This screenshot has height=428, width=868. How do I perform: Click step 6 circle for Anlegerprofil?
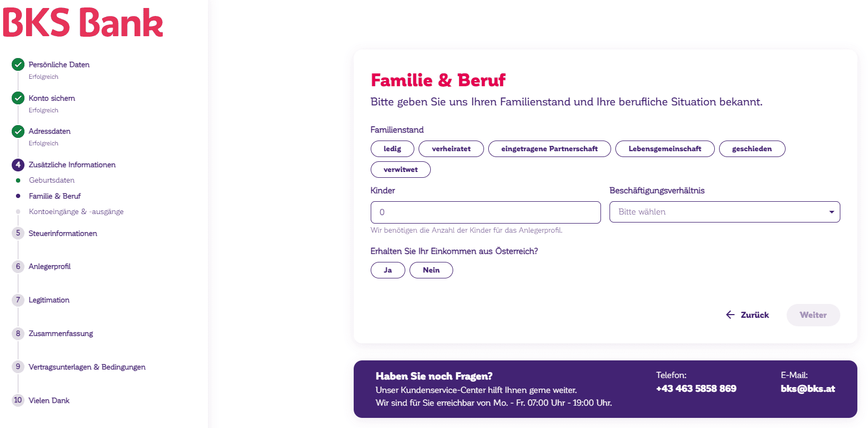(x=18, y=266)
